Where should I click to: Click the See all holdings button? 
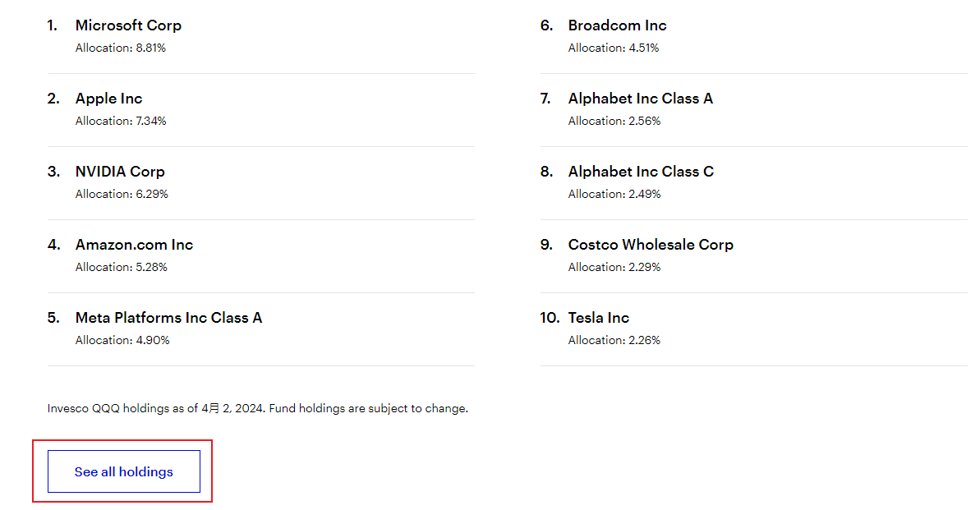[123, 471]
